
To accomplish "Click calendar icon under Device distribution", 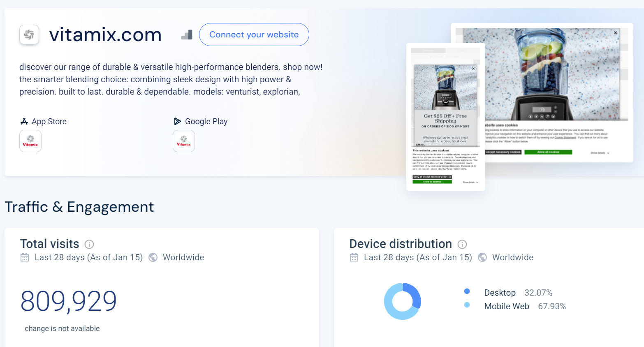I will click(x=354, y=257).
